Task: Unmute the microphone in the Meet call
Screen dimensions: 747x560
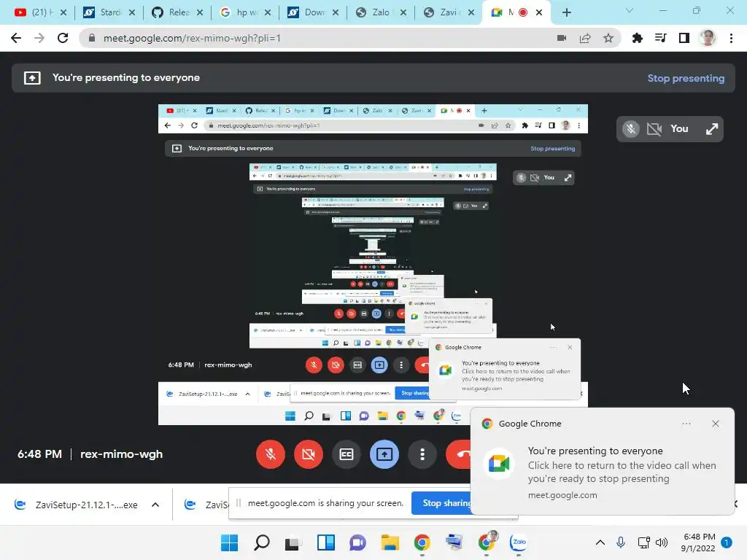Action: (x=271, y=454)
